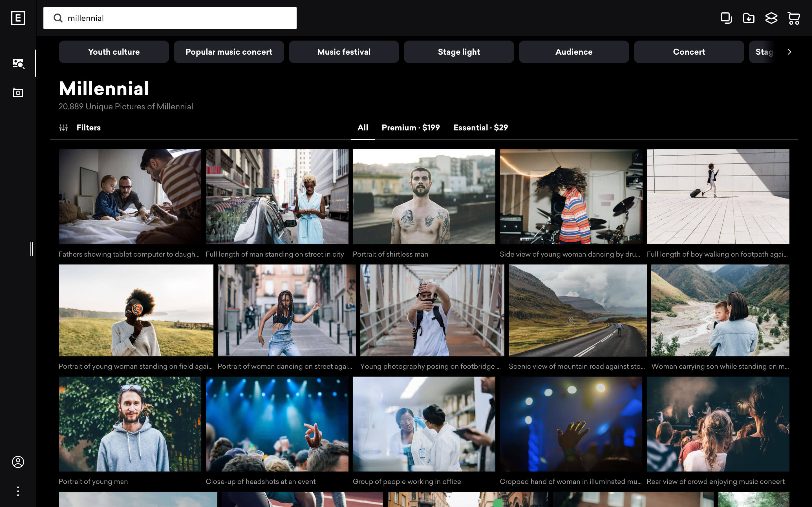Select the Youth culture category tag
This screenshot has height=507, width=812.
point(114,51)
